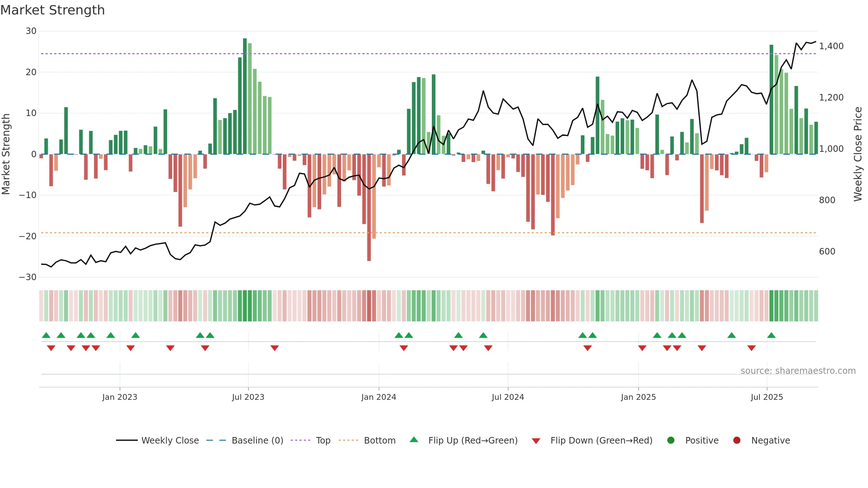This screenshot has height=488, width=868.
Task: Click the Jan 2025 x-axis label
Action: point(638,397)
